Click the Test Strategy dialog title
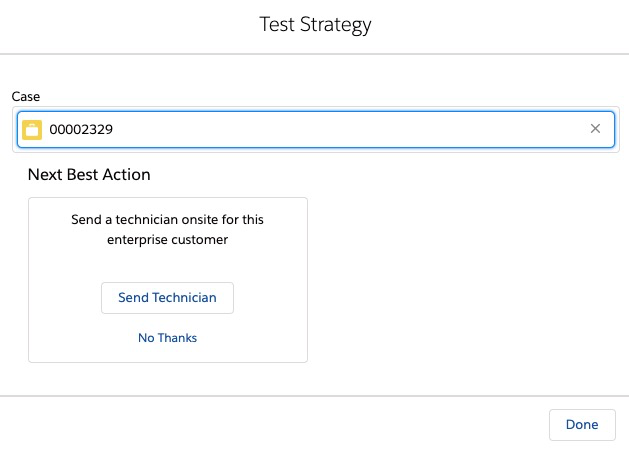This screenshot has height=453, width=629. click(315, 24)
